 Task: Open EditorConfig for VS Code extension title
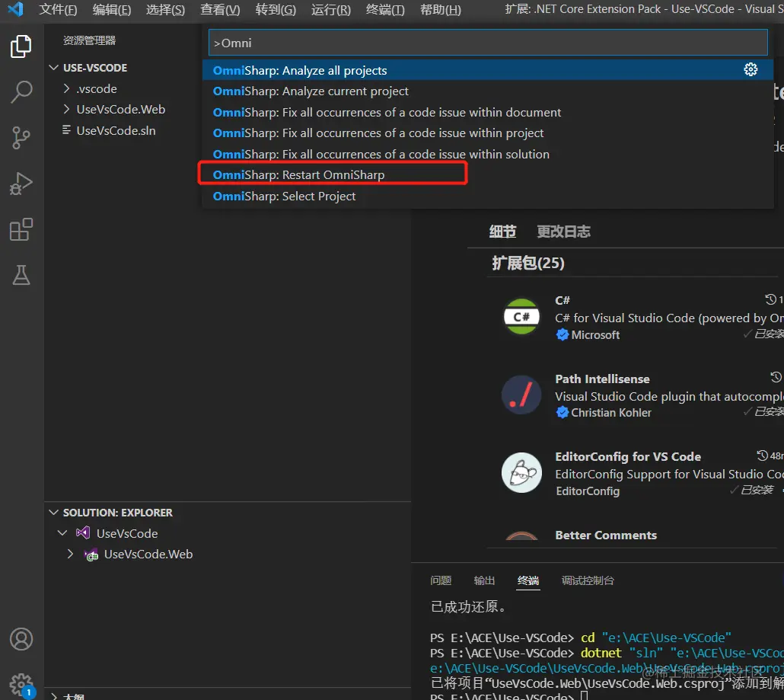[x=628, y=457]
